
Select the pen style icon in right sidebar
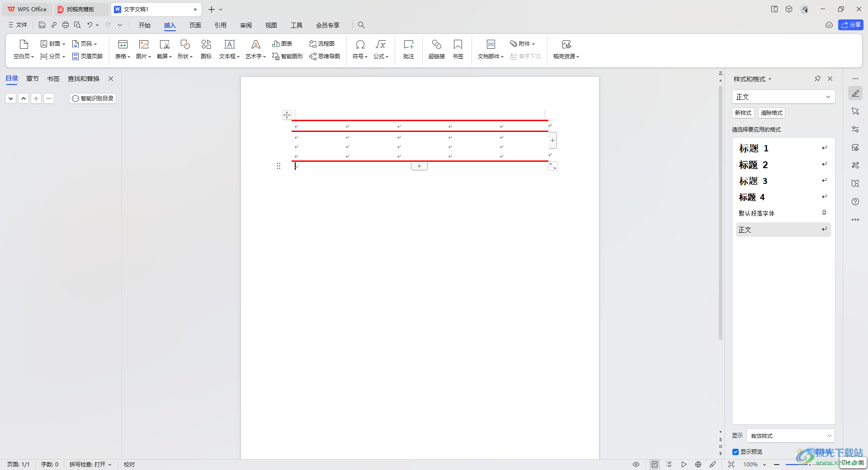tap(855, 93)
